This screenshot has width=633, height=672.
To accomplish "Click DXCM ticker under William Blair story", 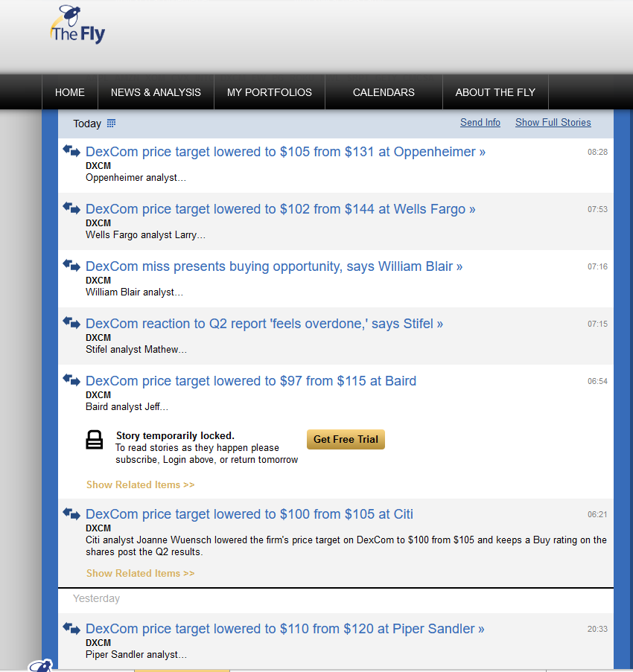I will click(x=98, y=281).
